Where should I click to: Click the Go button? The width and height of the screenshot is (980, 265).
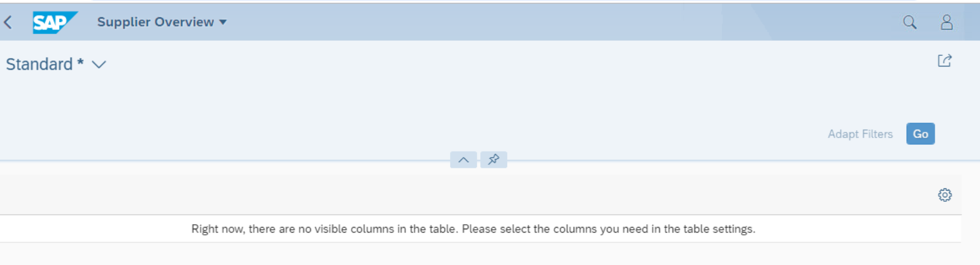[920, 134]
